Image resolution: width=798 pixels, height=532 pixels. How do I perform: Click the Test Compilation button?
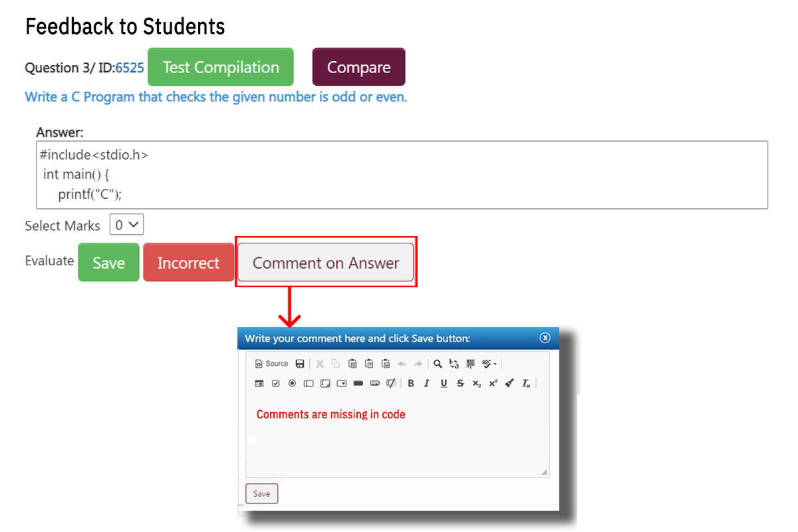click(x=220, y=67)
